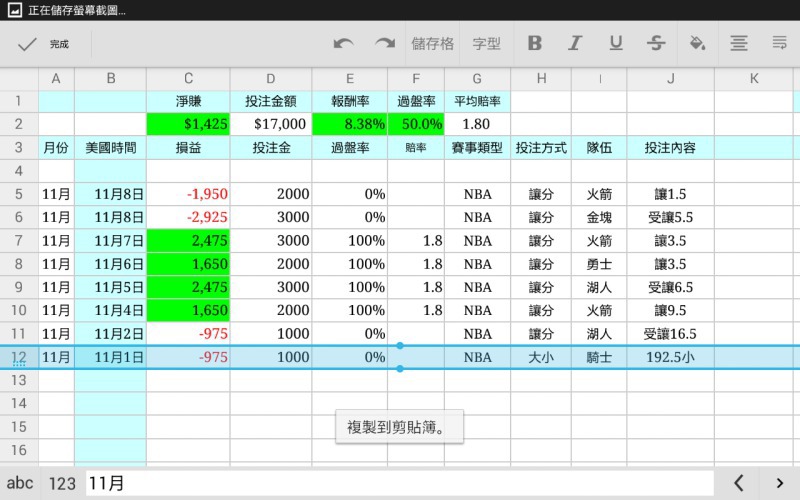Image resolution: width=800 pixels, height=500 pixels.
Task: Undo the last action
Action: point(343,44)
